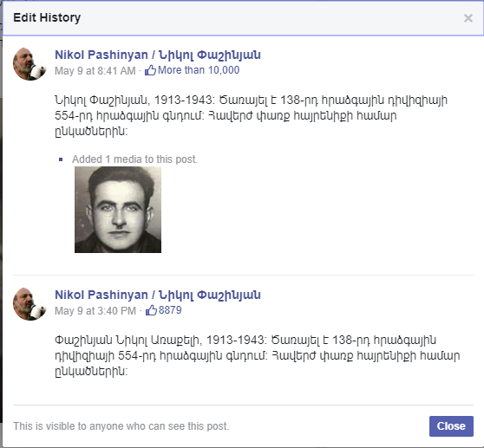Screen dimensions: 484x448
Task: Open the black-and-white portrait photo thumbnail
Action: point(118,210)
